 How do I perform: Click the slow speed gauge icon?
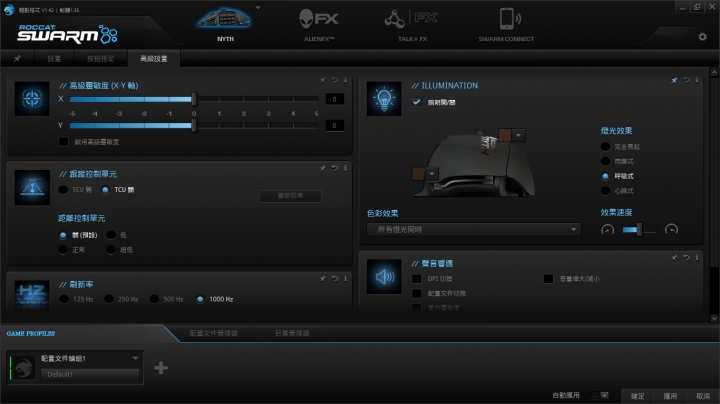click(x=608, y=230)
